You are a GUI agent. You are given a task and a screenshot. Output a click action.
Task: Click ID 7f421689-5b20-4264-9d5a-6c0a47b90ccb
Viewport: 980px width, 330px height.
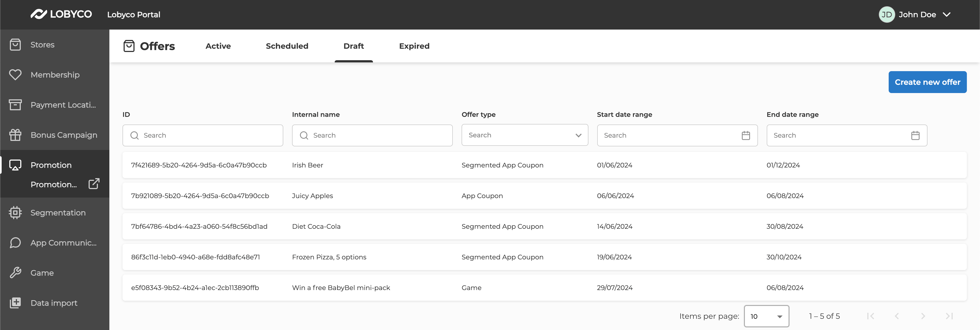(x=199, y=165)
